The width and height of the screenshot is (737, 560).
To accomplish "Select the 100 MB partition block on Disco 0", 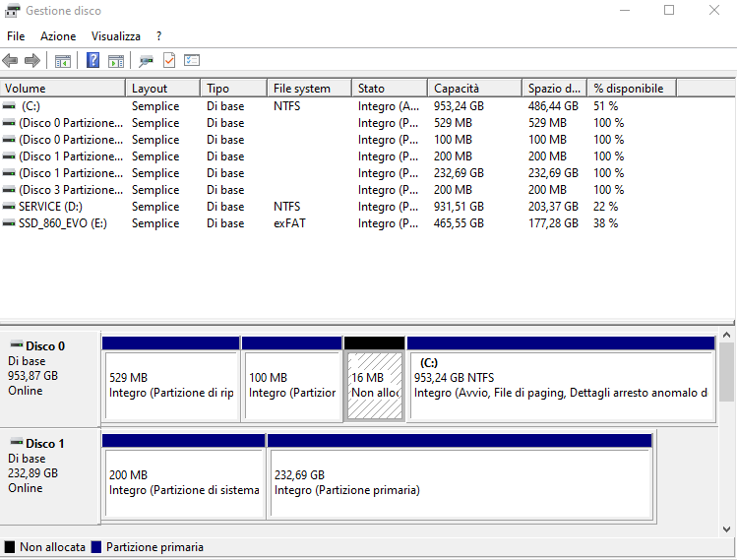I will 292,379.
